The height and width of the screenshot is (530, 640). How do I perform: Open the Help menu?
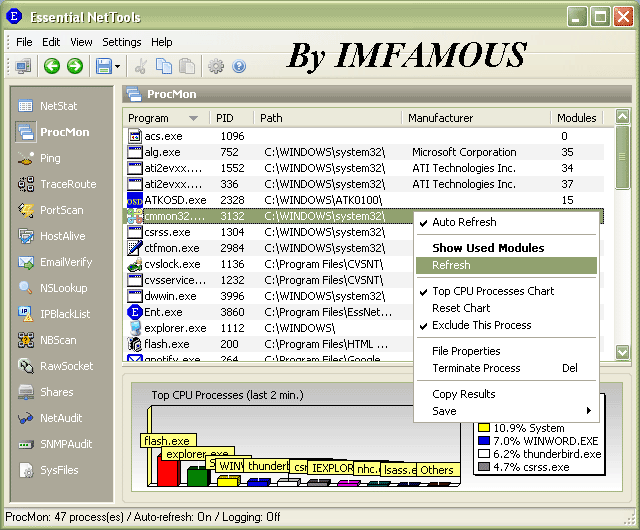point(162,42)
